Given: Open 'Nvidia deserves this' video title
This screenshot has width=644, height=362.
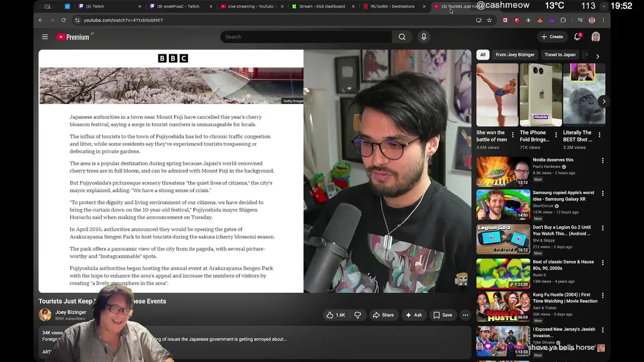Looking at the screenshot, I should click(x=553, y=160).
